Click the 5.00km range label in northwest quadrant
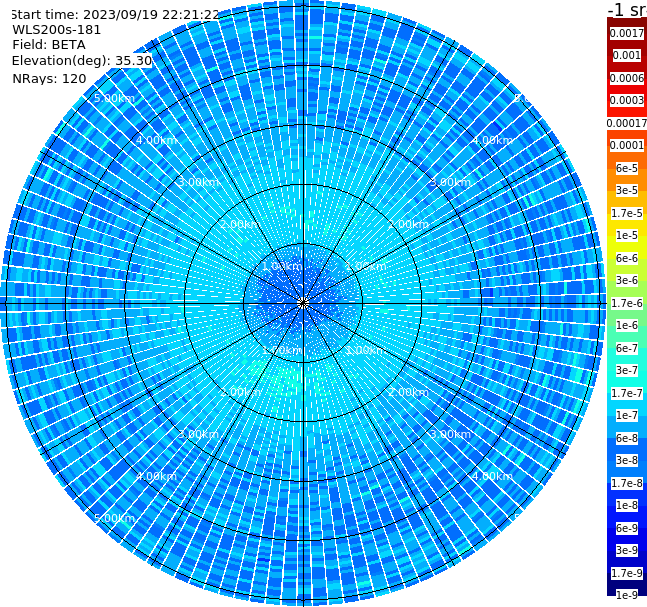 [x=114, y=98]
